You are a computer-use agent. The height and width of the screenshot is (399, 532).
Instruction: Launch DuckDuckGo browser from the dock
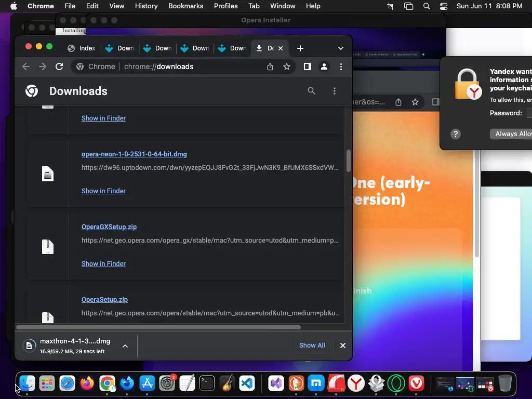tap(296, 383)
